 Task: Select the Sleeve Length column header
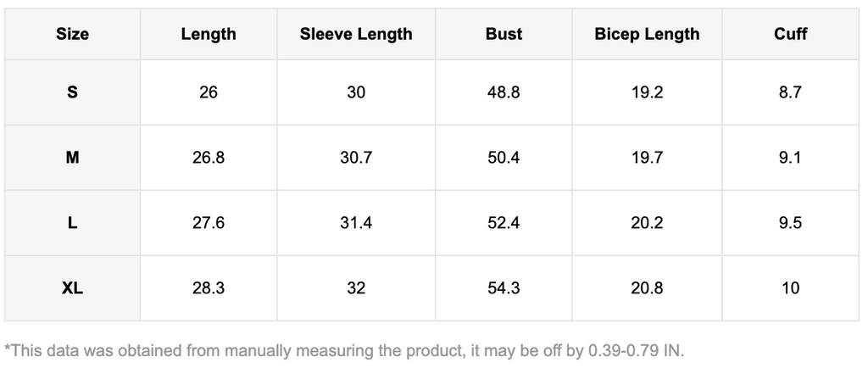tap(356, 35)
